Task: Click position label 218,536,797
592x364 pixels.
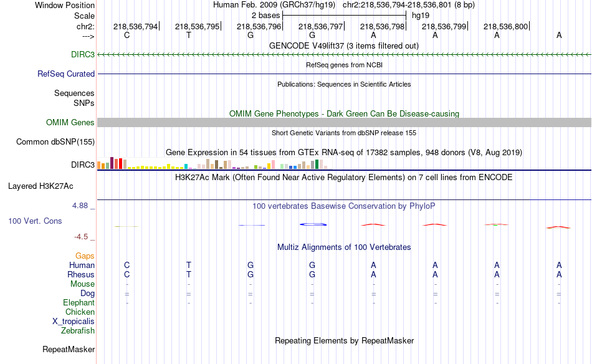Action: tap(320, 26)
